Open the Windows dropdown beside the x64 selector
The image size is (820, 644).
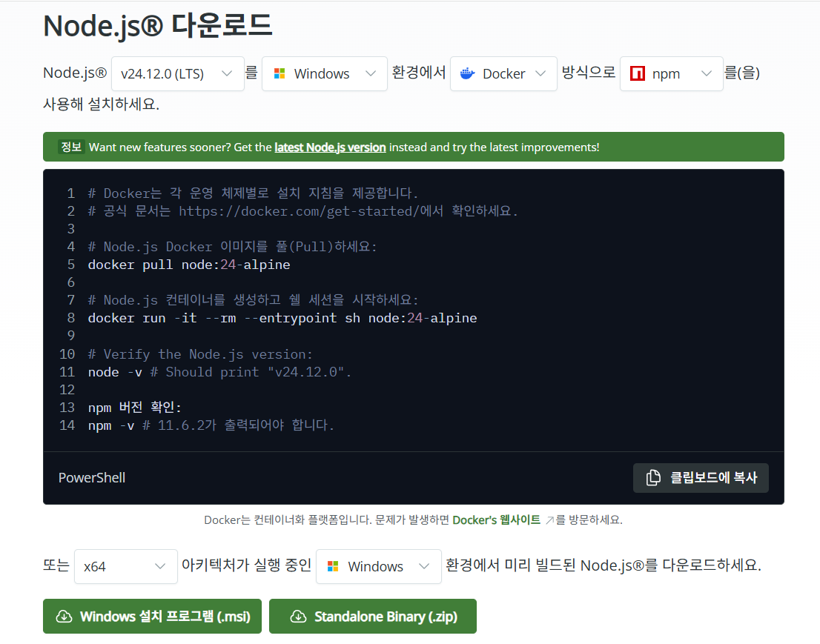point(379,566)
